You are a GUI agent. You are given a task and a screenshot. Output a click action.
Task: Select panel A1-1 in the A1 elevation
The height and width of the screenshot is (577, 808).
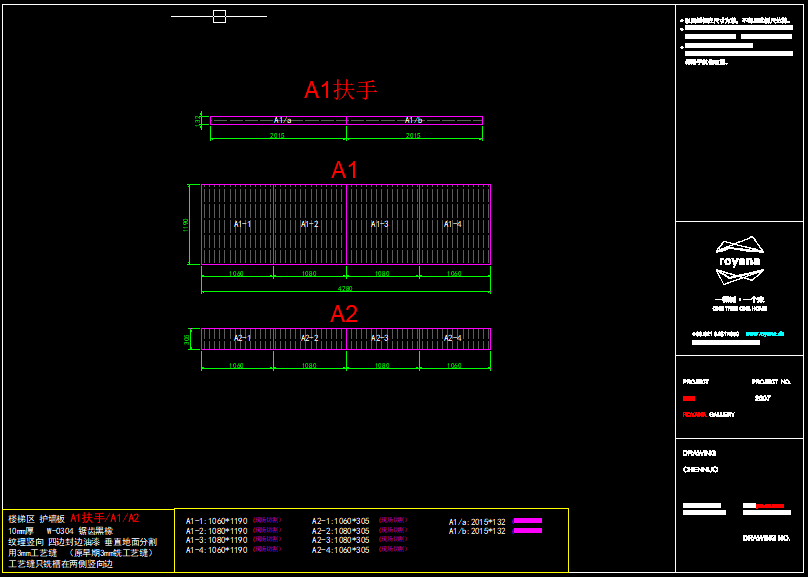(238, 224)
